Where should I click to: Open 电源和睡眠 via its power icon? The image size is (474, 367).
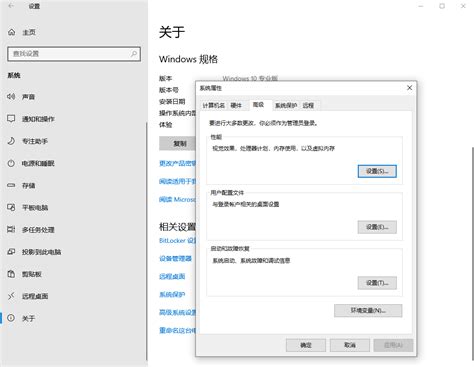point(11,163)
